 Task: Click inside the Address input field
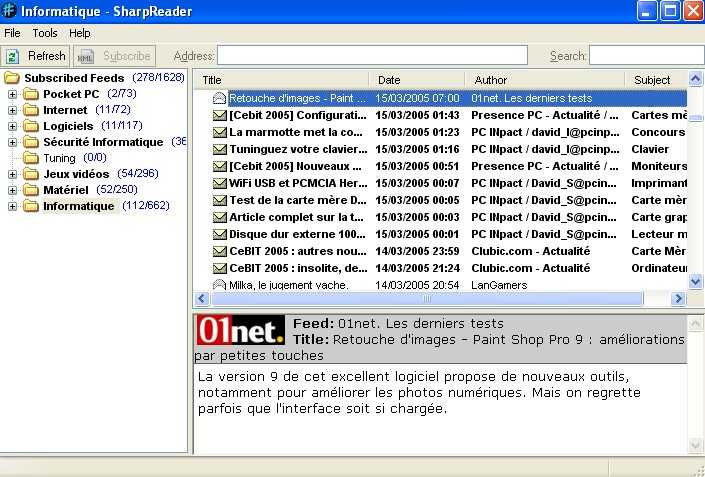point(372,56)
